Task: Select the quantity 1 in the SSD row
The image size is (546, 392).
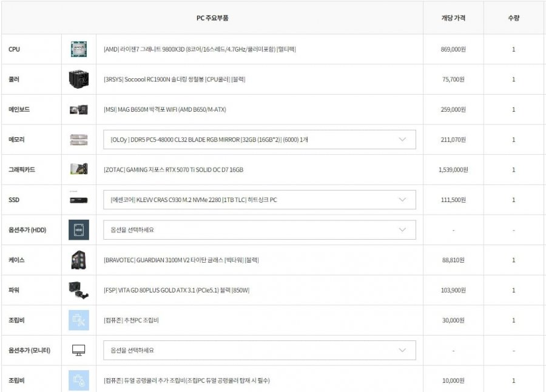Action: (x=514, y=200)
